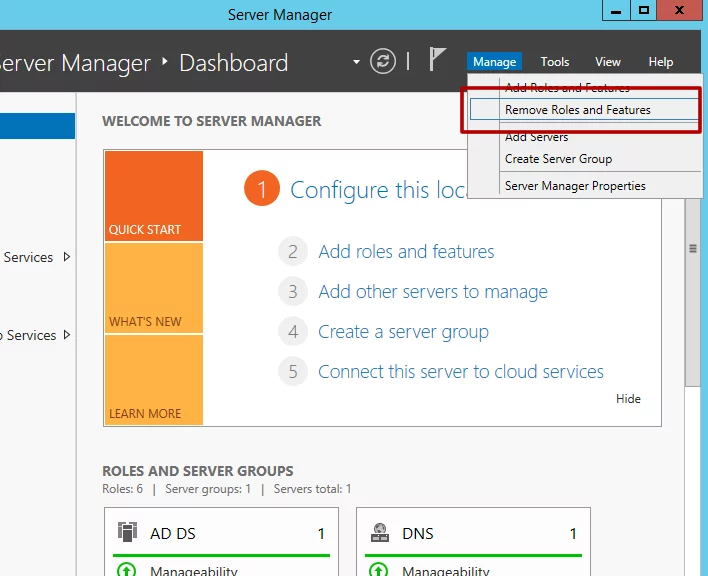
Task: Open the Tools menu
Action: point(555,62)
